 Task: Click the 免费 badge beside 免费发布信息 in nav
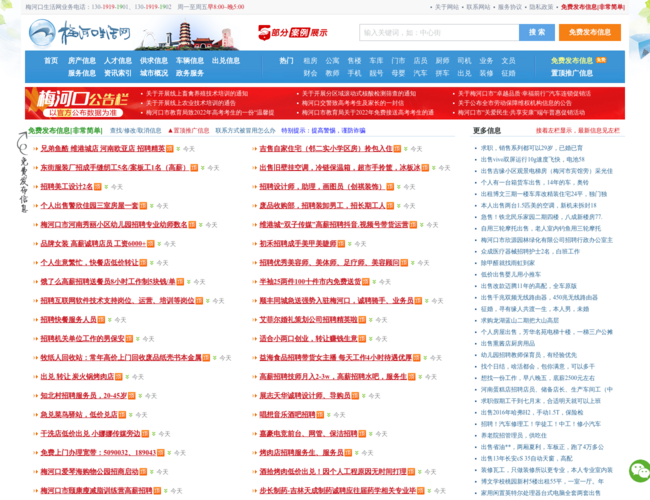(601, 60)
